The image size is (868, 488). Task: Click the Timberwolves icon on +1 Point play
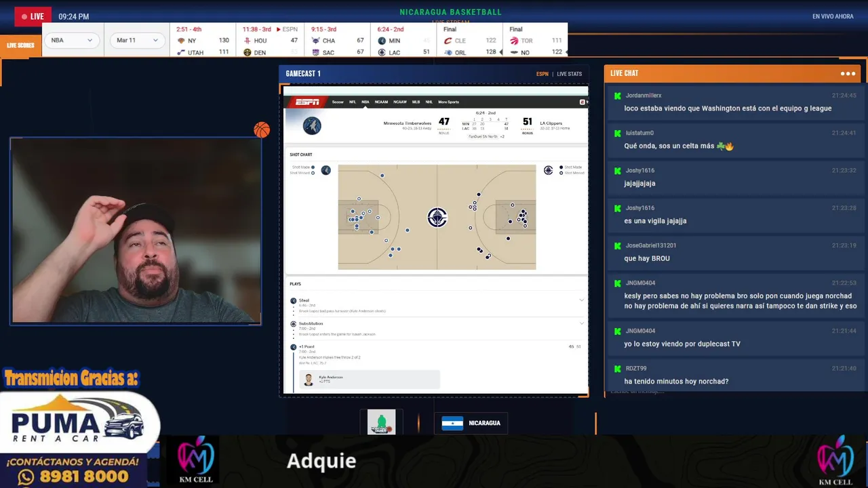(294, 347)
